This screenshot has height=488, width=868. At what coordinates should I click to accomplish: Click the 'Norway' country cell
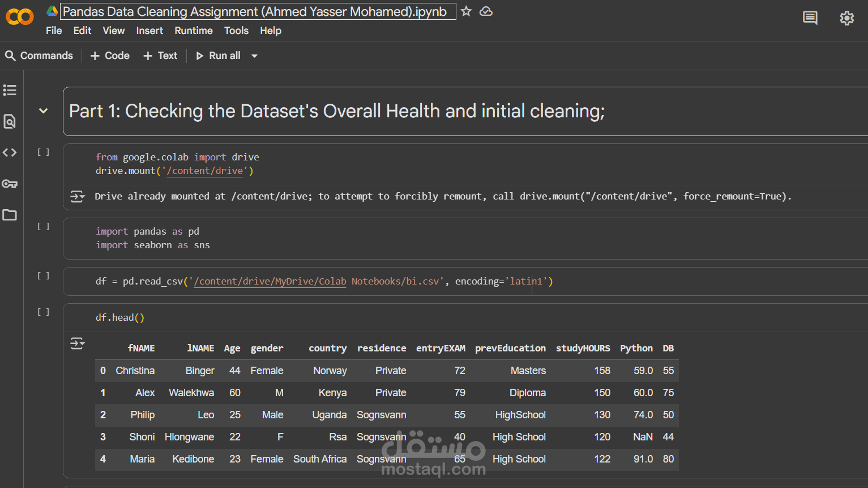(x=330, y=371)
